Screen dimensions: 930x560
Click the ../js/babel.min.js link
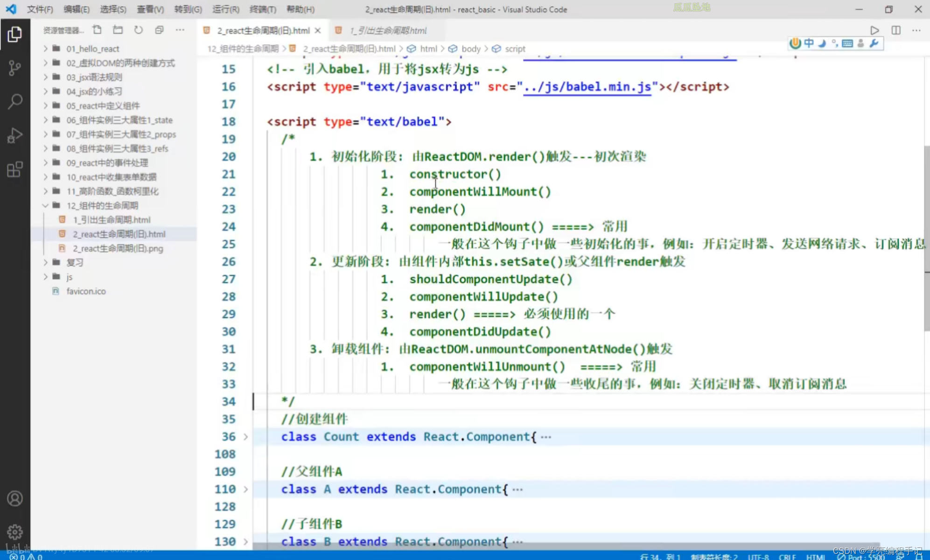[587, 87]
